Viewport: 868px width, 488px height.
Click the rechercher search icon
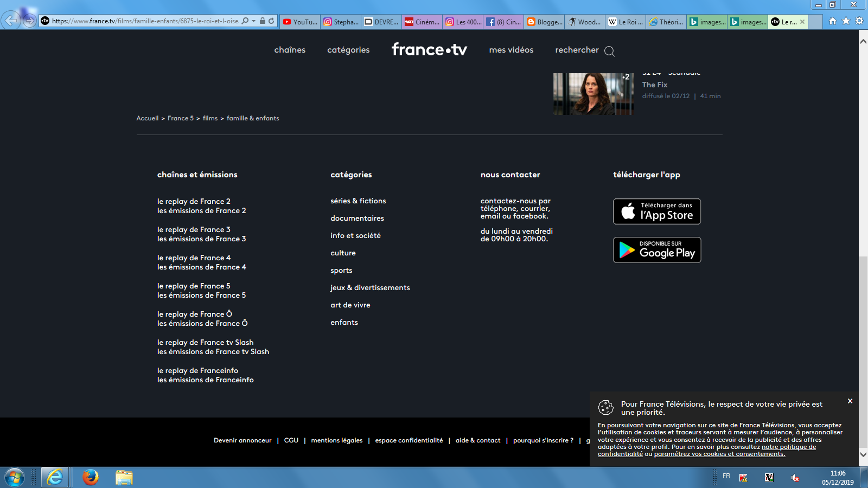pos(610,51)
